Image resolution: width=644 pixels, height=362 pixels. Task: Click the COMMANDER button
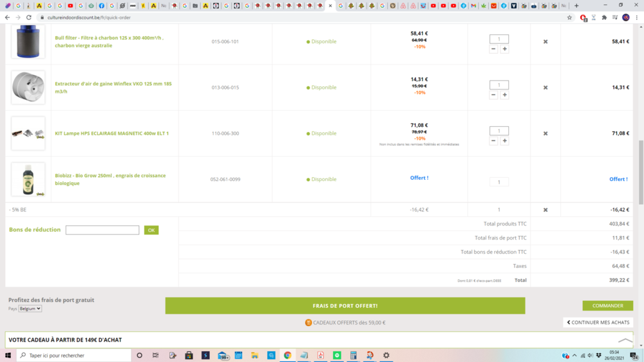click(607, 306)
